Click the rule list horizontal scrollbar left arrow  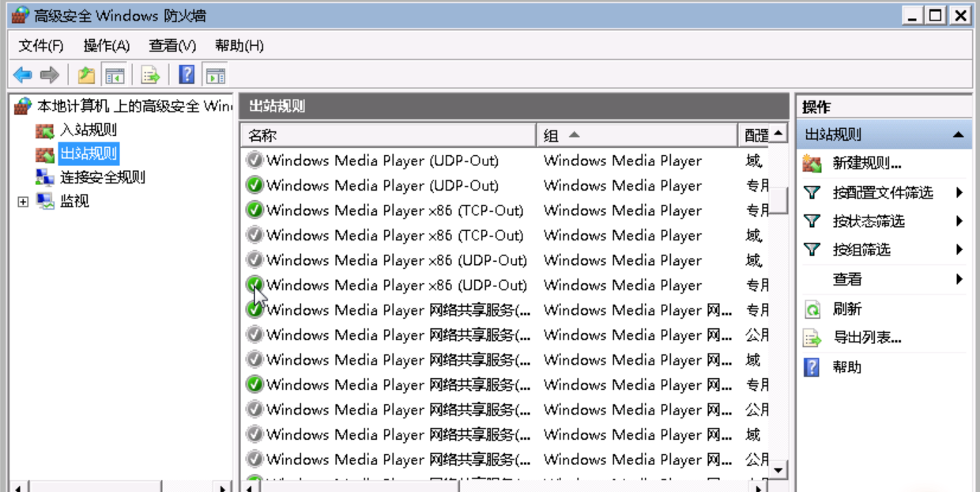click(x=248, y=486)
